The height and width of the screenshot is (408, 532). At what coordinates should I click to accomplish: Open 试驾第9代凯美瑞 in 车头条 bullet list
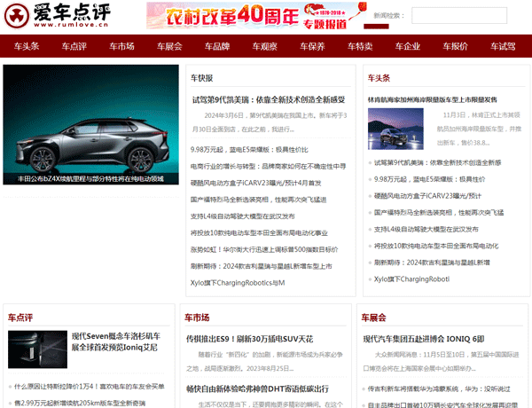pos(437,163)
